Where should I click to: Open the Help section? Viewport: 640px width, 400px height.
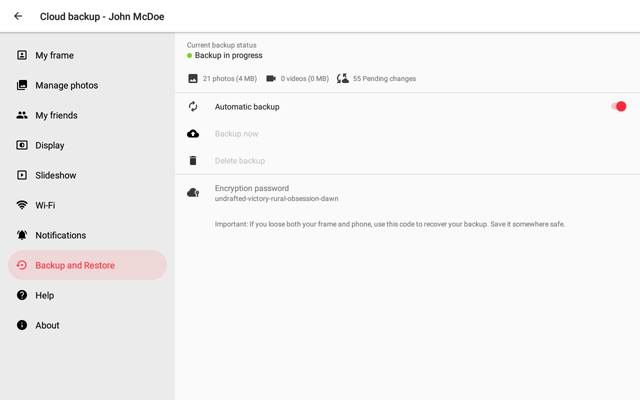point(87,295)
